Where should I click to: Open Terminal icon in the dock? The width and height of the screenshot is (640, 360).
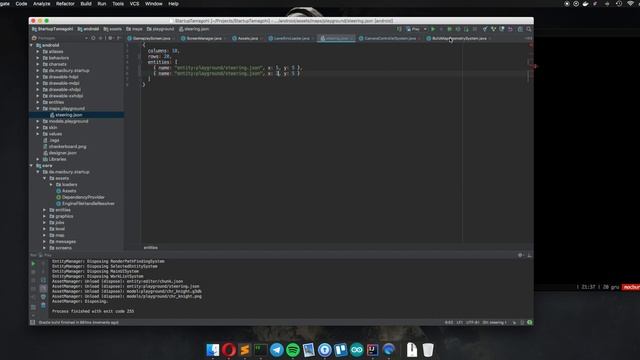coord(260,350)
